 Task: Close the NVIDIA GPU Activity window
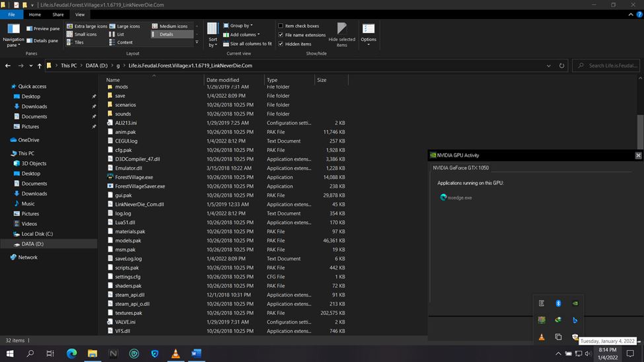tap(638, 155)
